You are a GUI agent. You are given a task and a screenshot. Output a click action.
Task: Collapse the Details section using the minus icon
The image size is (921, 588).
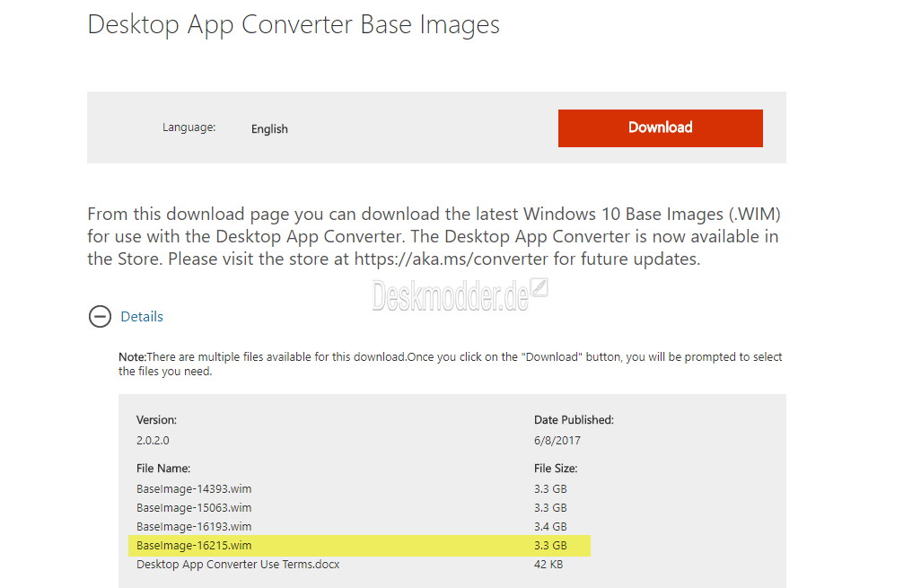[100, 317]
